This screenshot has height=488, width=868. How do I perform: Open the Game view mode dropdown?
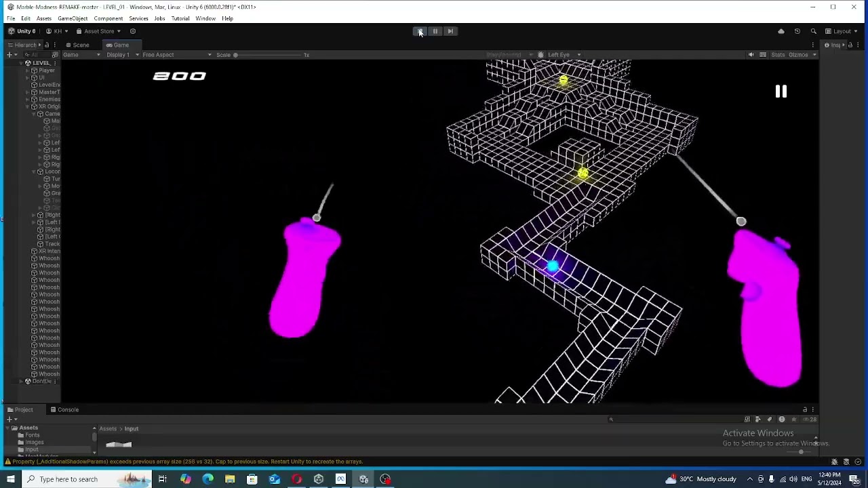(x=81, y=55)
